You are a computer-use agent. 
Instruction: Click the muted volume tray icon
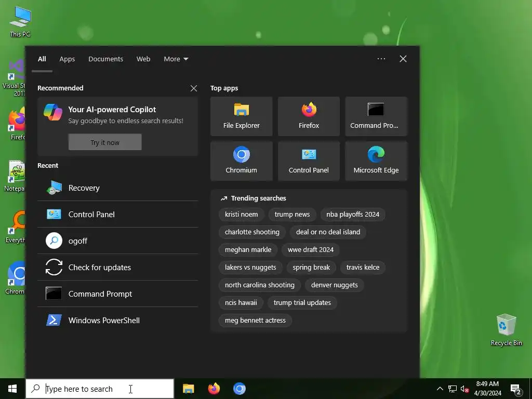pyautogui.click(x=464, y=389)
